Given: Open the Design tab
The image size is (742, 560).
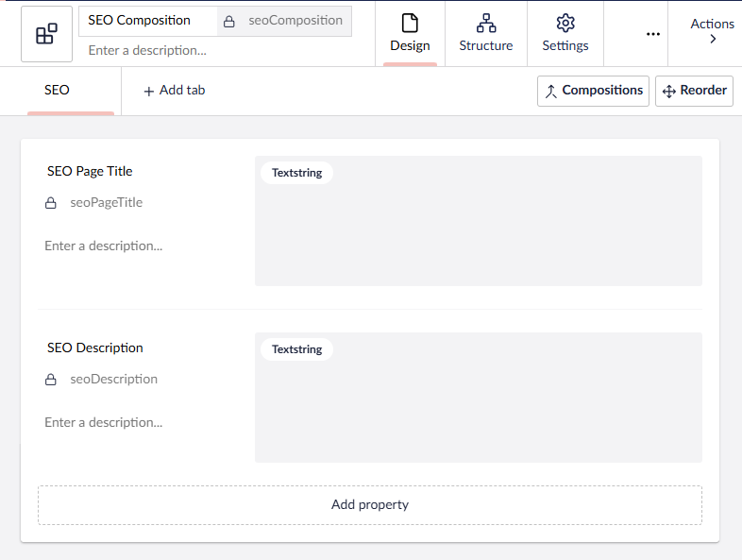Looking at the screenshot, I should point(410,34).
